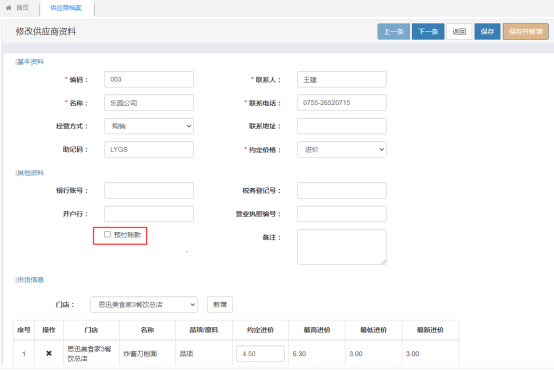Click the 返回 button
Screen dimensions: 554x370
(459, 32)
